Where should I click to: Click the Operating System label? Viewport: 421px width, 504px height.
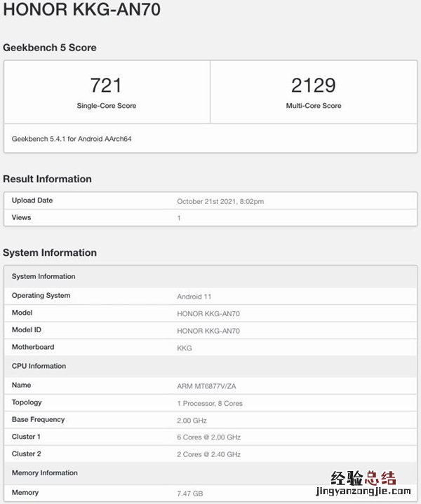coord(41,295)
